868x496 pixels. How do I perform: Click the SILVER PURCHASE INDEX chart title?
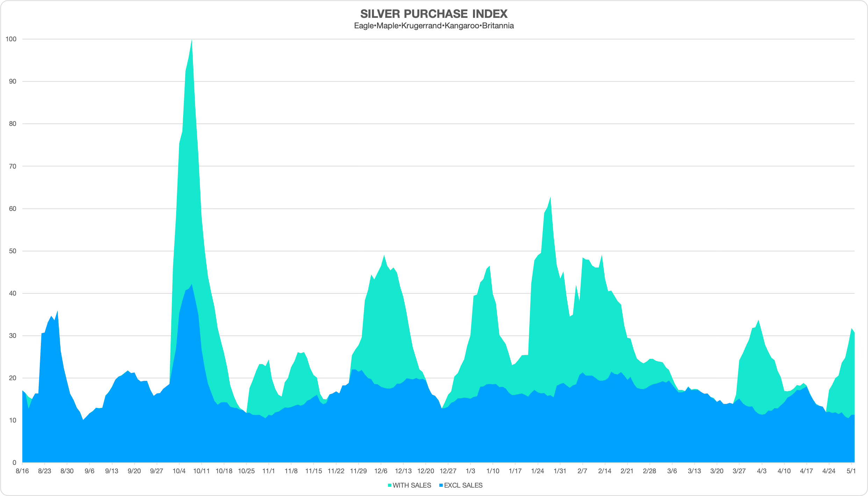pyautogui.click(x=434, y=14)
